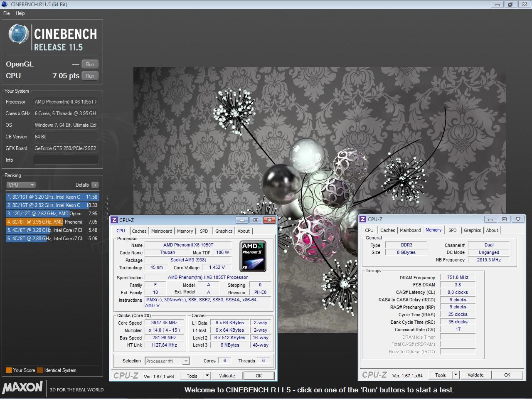Select ranking entry 4C/8T @ 3.20 GHz Core i7
Image resolution: width=532 pixels, height=399 pixels.
click(52, 230)
